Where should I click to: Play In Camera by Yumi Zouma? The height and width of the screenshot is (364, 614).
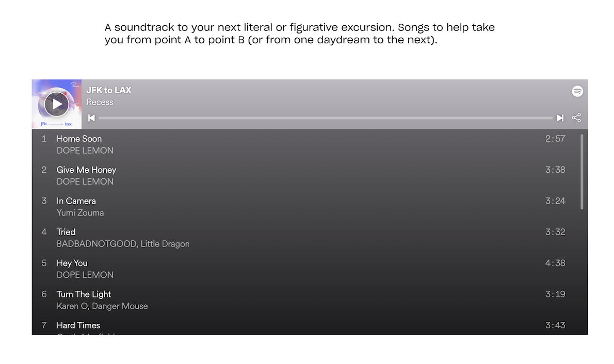click(x=76, y=201)
